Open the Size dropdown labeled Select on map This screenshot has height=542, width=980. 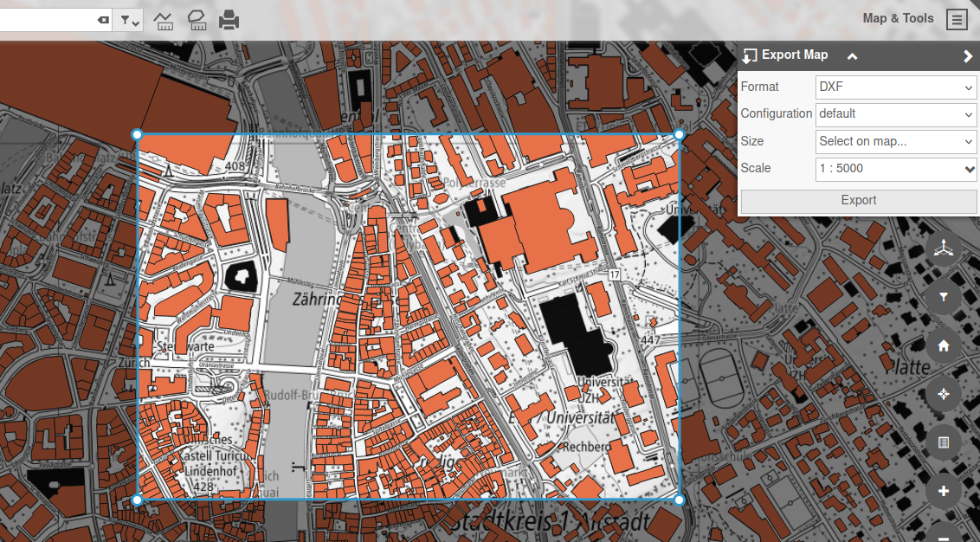(x=895, y=141)
